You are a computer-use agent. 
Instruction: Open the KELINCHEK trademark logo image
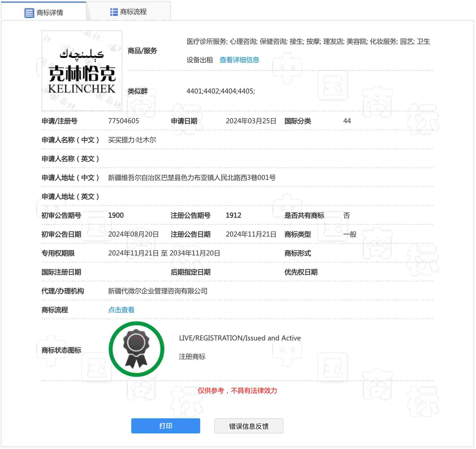[82, 71]
